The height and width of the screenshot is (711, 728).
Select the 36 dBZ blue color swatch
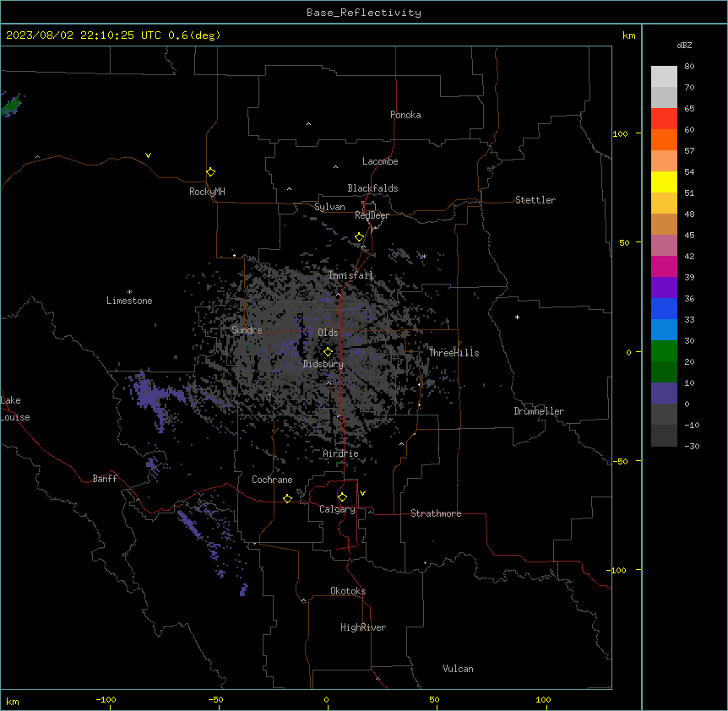[664, 308]
